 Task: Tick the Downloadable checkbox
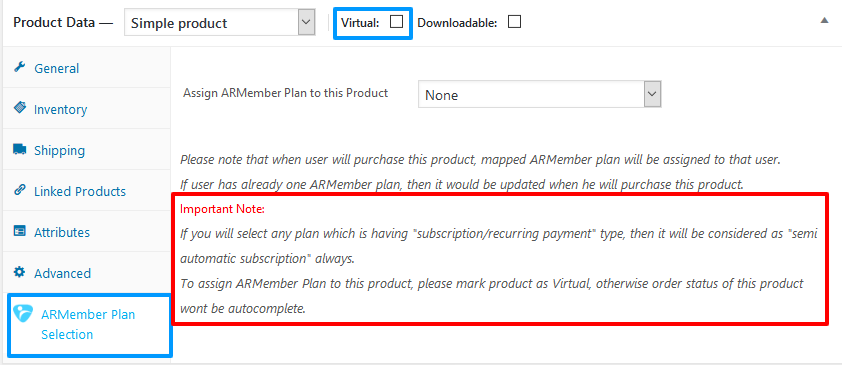pos(514,21)
